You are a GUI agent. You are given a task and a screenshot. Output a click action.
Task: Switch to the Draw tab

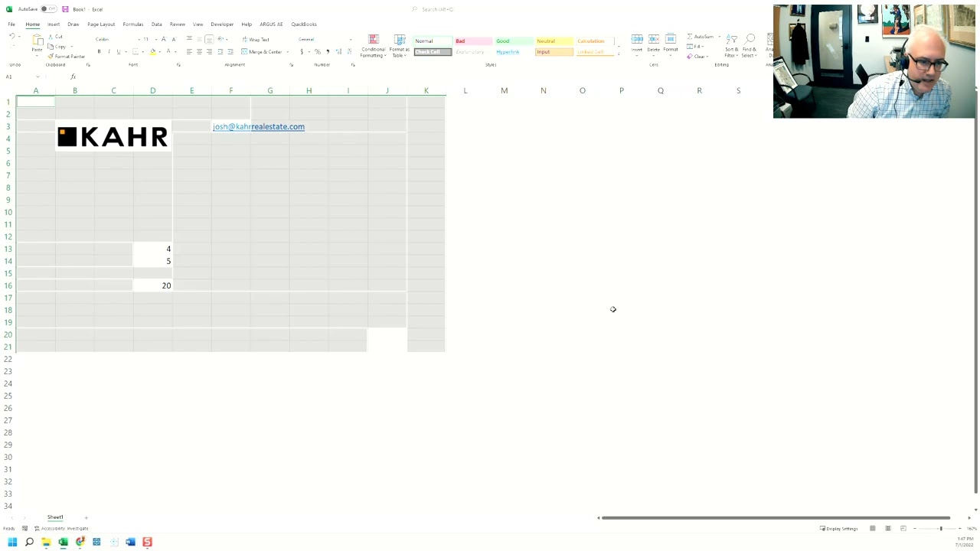[73, 24]
